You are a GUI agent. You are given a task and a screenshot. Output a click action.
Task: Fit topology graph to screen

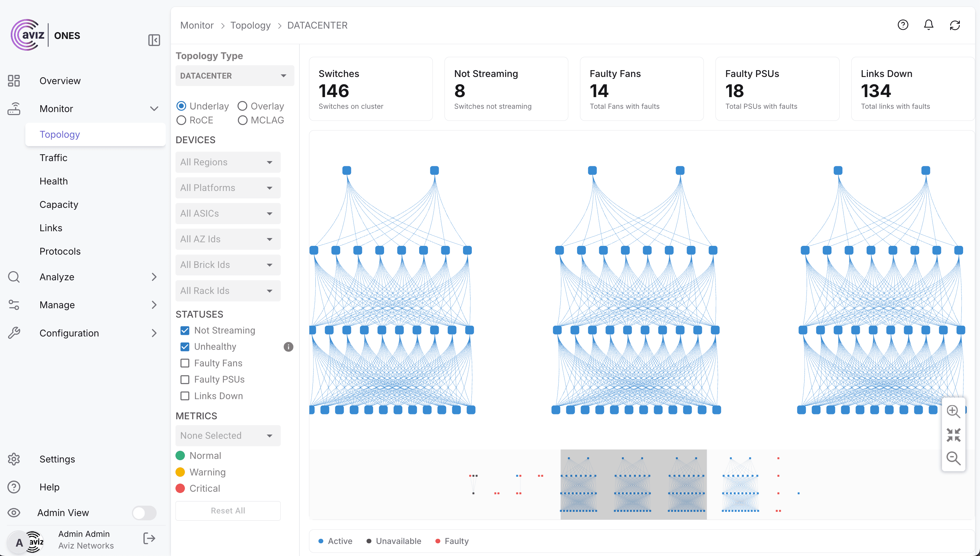tap(953, 435)
